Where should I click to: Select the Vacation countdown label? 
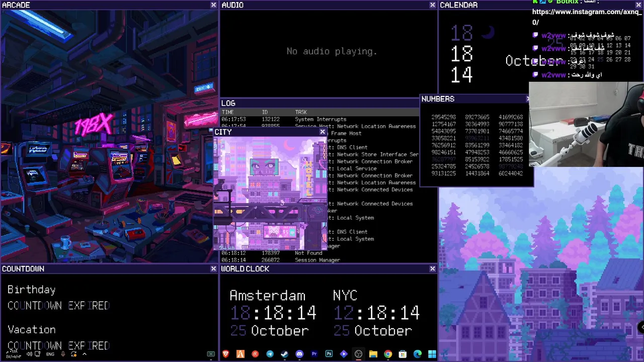[x=31, y=330]
